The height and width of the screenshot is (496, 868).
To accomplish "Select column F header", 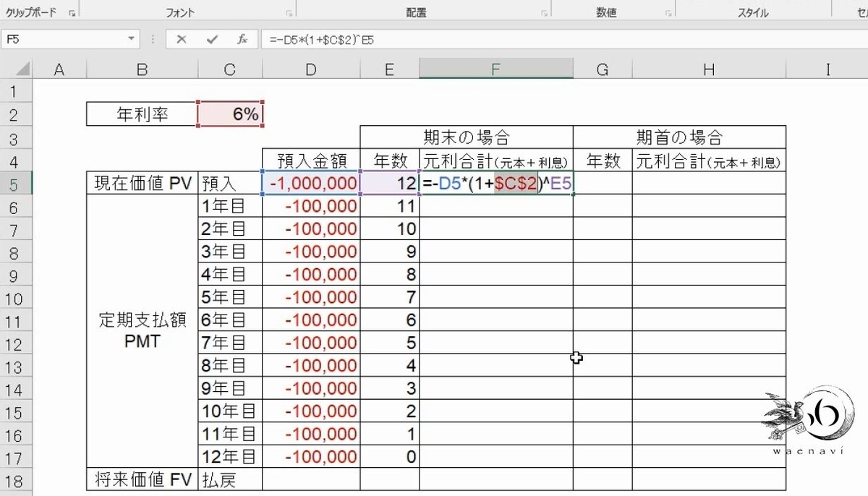I will [496, 69].
